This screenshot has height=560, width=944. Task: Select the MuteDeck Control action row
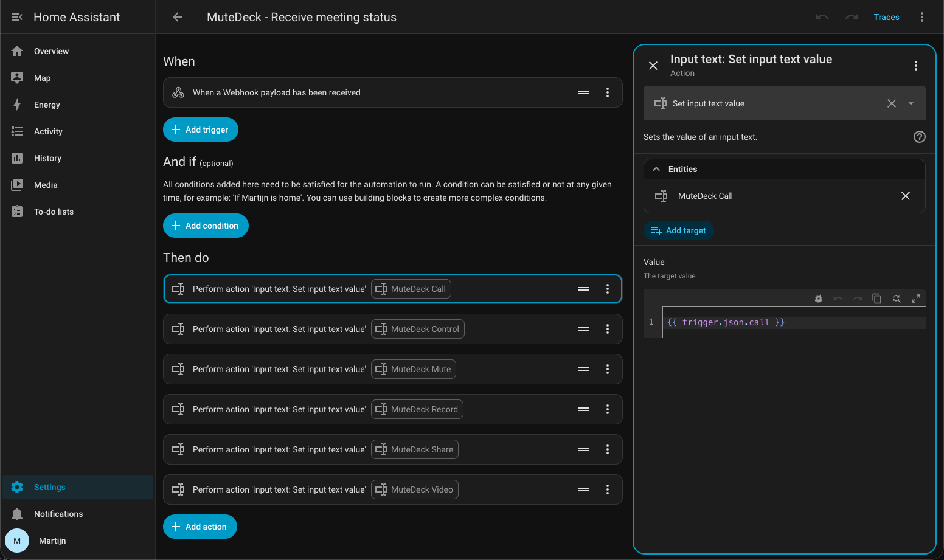[x=392, y=329]
